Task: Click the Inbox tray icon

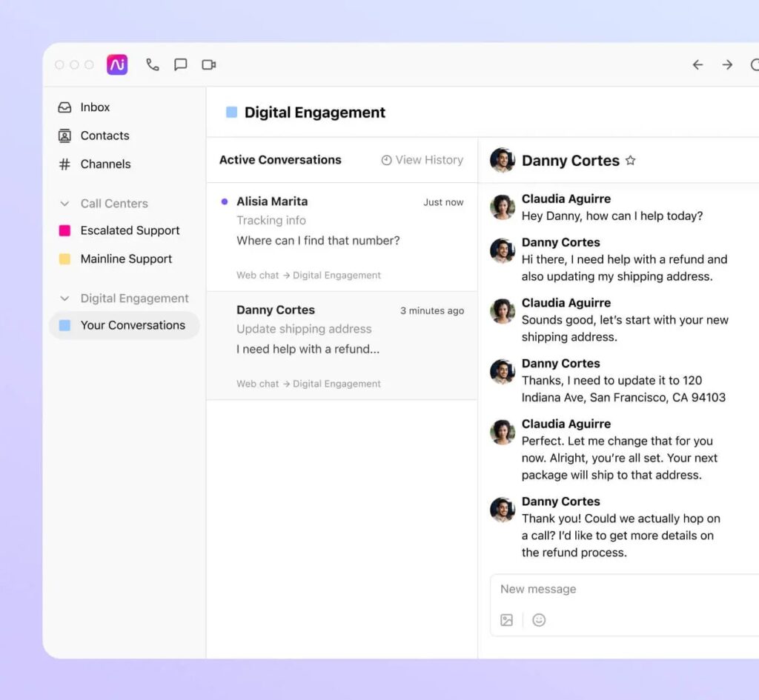Action: 65,107
